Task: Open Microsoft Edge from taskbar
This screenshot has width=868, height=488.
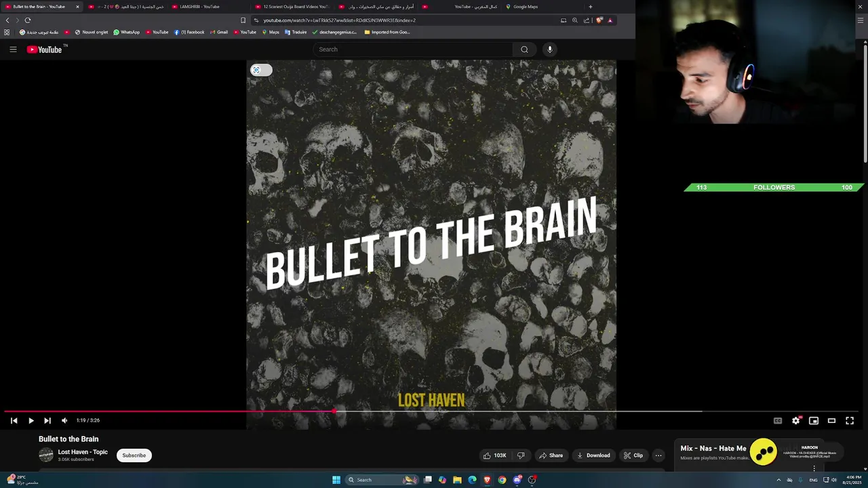Action: coord(472,480)
